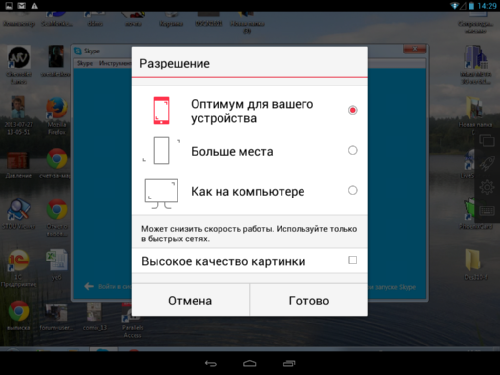500x375 pixels.
Task: Open the Давление desktop file
Action: 19,165
